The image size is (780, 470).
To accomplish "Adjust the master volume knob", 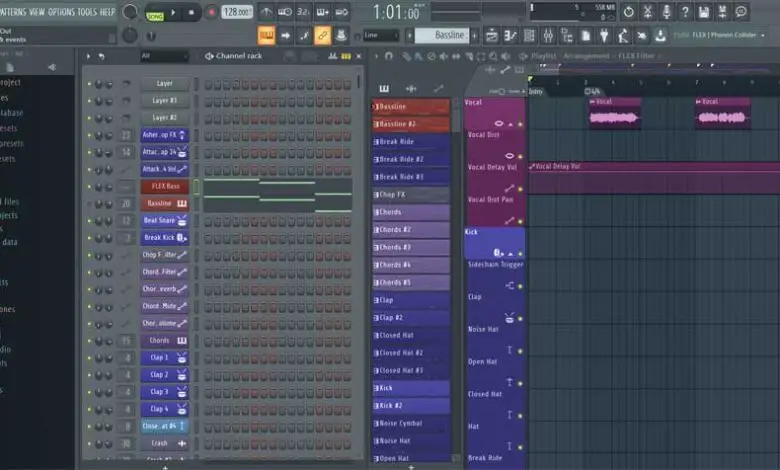I will click(130, 12).
